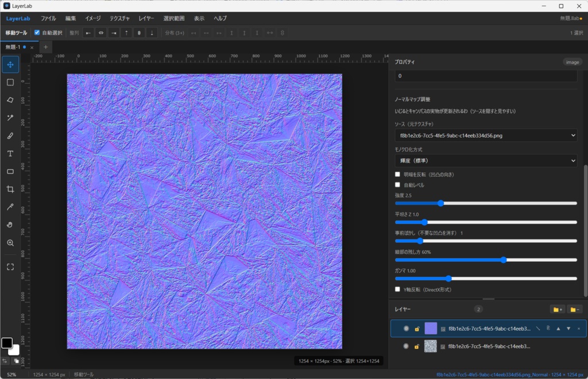Click the remove folder icon in layers panel

click(x=574, y=310)
